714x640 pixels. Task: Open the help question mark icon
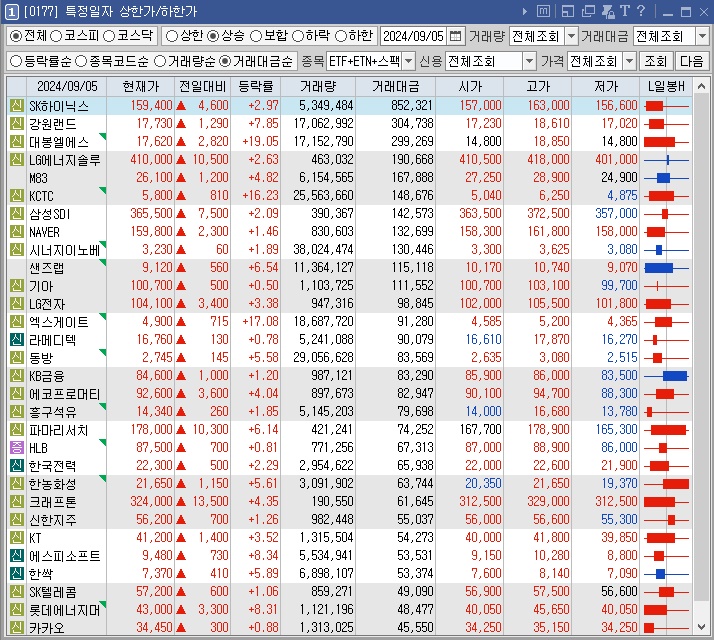coord(641,11)
